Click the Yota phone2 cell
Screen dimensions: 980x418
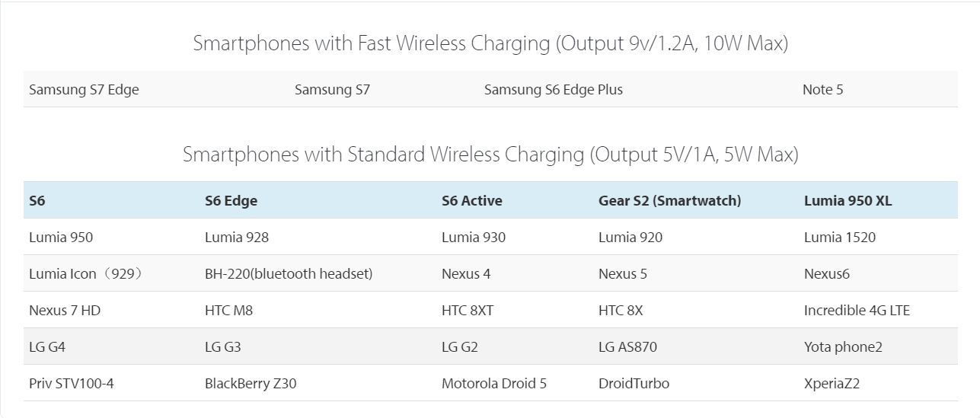click(842, 347)
